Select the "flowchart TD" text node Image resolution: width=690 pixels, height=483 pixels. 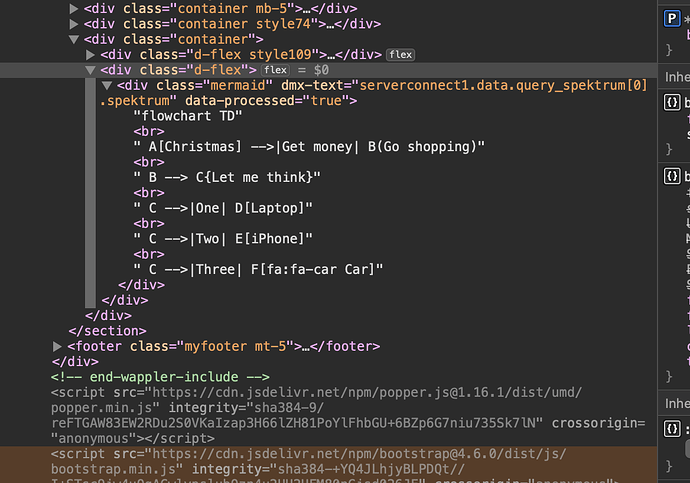coord(187,116)
